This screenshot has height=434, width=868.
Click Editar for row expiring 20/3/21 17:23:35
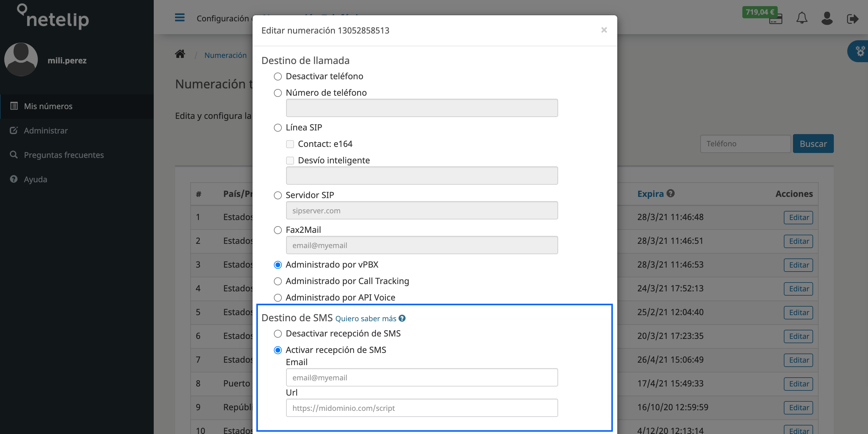798,336
